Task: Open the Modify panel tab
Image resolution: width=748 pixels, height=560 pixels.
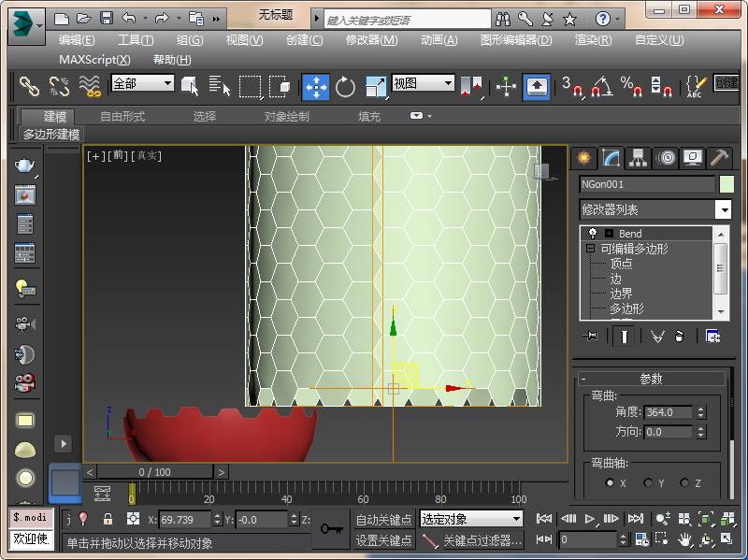Action: pyautogui.click(x=611, y=157)
